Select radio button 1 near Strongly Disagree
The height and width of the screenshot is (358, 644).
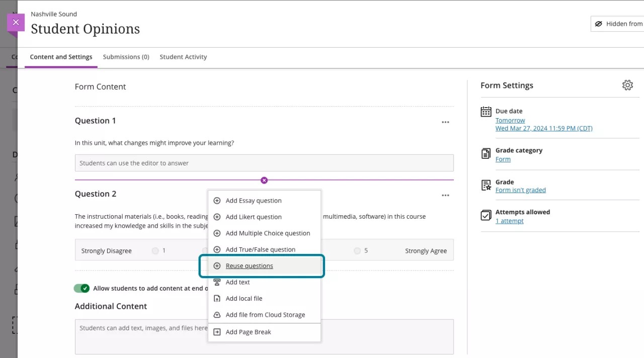pos(155,250)
